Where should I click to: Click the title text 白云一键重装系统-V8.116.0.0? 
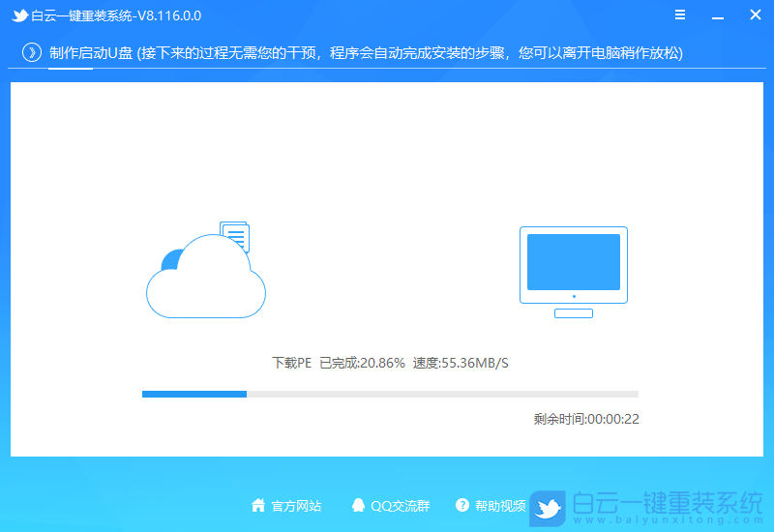pyautogui.click(x=116, y=15)
